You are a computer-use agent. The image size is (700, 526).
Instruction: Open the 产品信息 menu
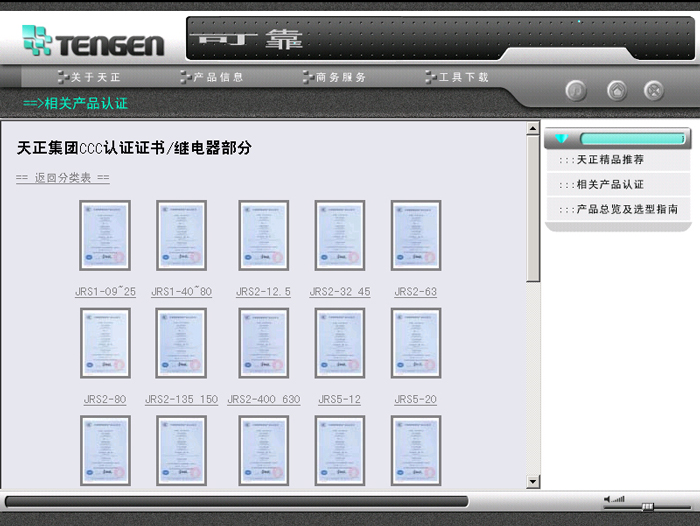point(212,77)
